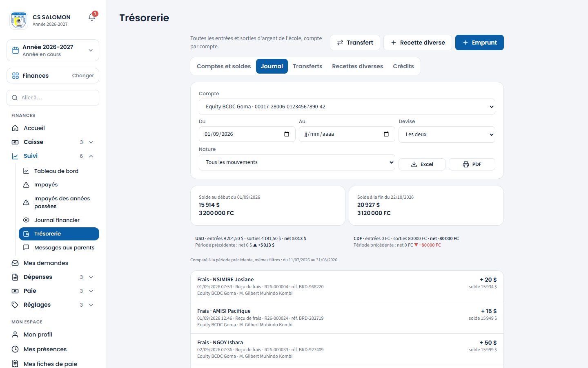The width and height of the screenshot is (588, 368).
Task: Click the Mes demandes inbox icon
Action: coord(15,263)
